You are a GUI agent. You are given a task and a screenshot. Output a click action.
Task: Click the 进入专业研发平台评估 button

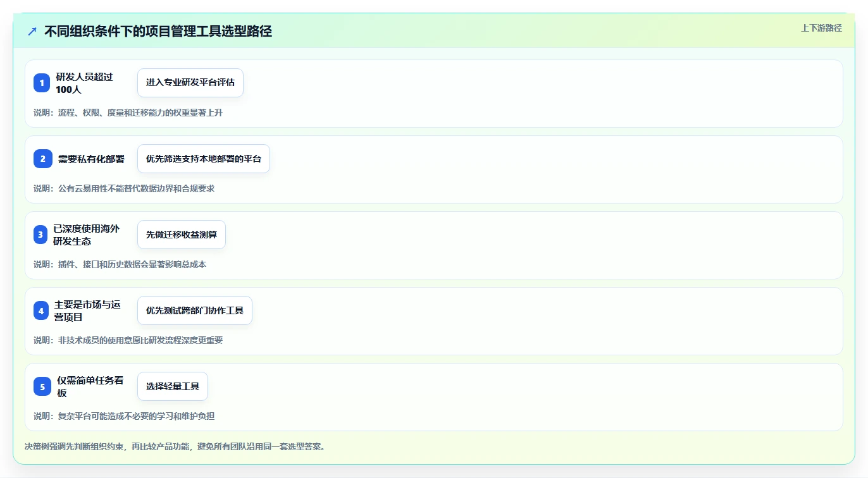pyautogui.click(x=190, y=83)
